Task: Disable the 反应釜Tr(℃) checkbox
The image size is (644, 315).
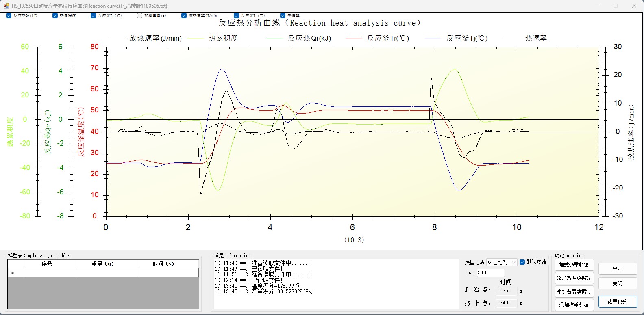Action: point(94,16)
